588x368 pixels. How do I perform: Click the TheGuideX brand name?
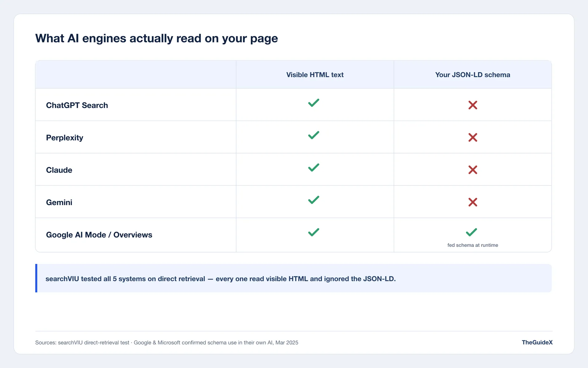537,342
